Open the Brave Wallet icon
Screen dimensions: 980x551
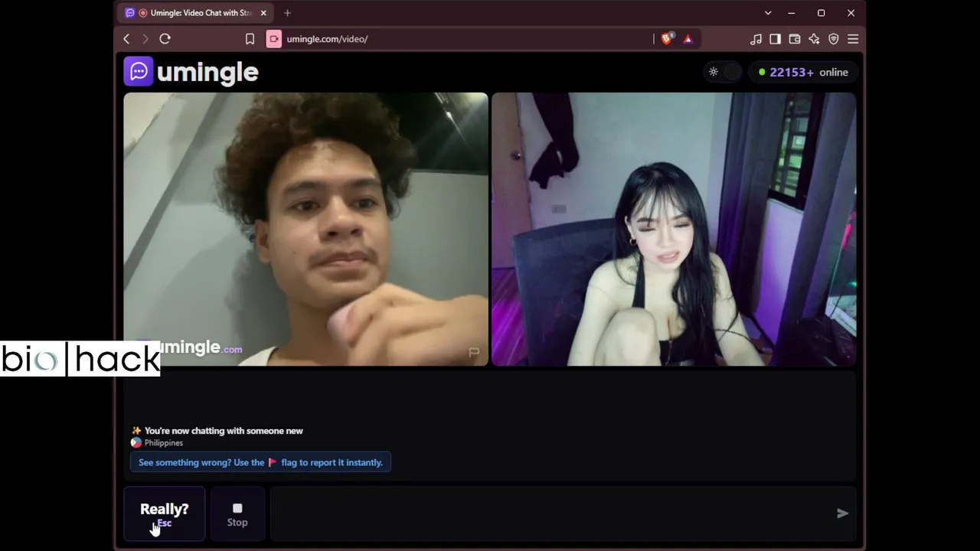[795, 39]
